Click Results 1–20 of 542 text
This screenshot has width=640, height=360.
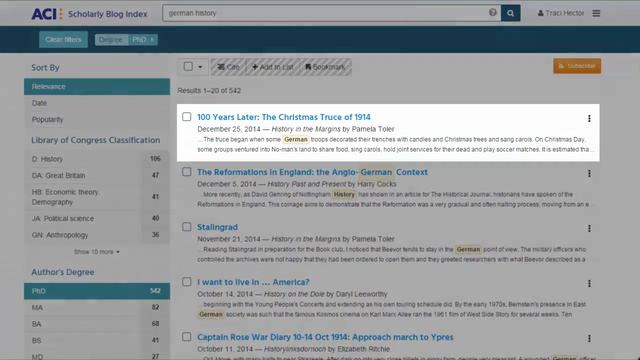coord(209,91)
